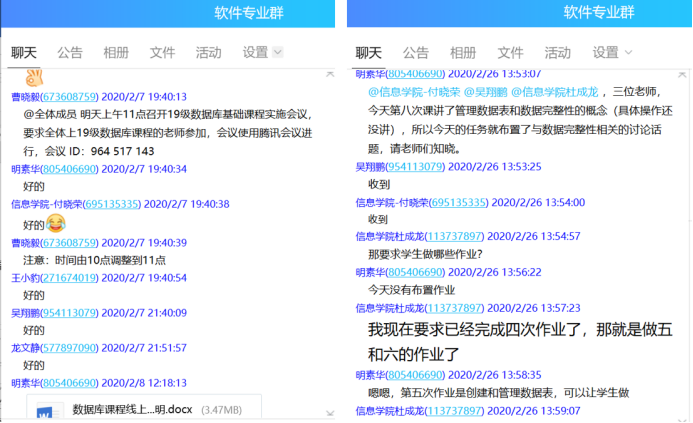Screen dimensions: 693x423
Task: Click 付晓荣's 收到 reply at 13:54:00
Action: [378, 219]
